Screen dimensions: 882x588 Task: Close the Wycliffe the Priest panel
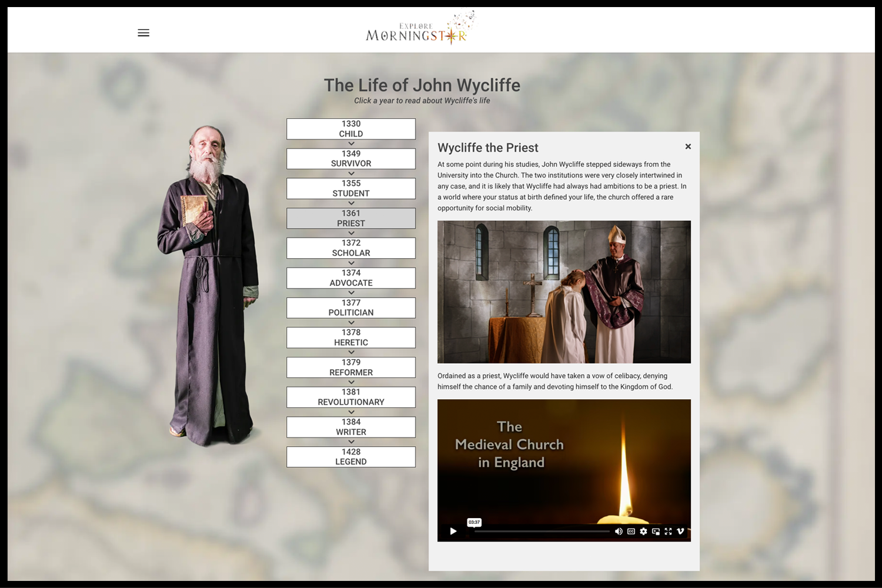click(x=688, y=146)
